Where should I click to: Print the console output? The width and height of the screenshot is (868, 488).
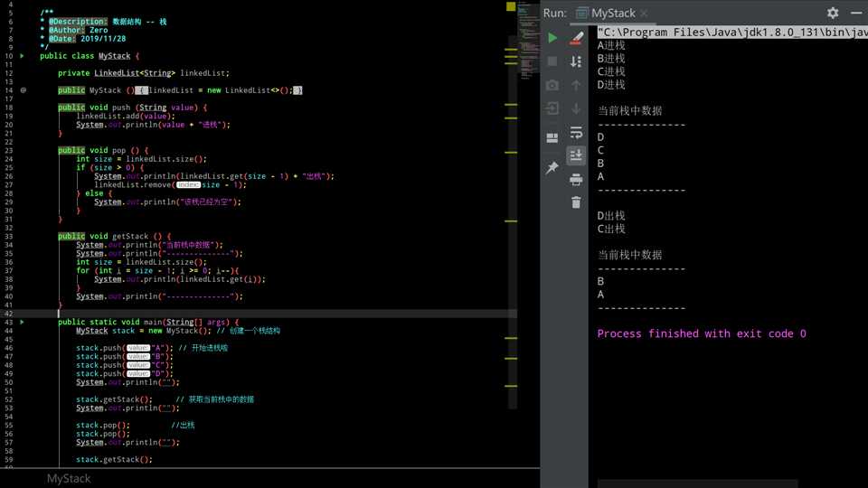coord(576,179)
